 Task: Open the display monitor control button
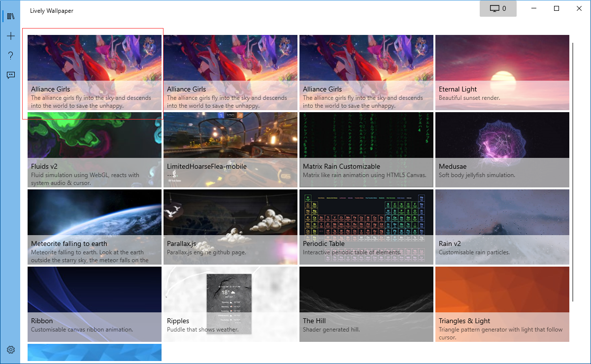pyautogui.click(x=498, y=8)
